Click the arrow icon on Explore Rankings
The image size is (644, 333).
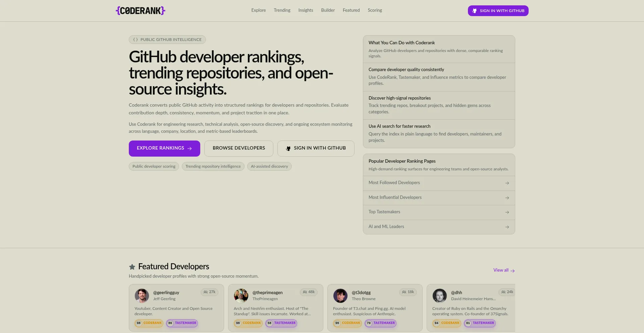[x=190, y=148]
